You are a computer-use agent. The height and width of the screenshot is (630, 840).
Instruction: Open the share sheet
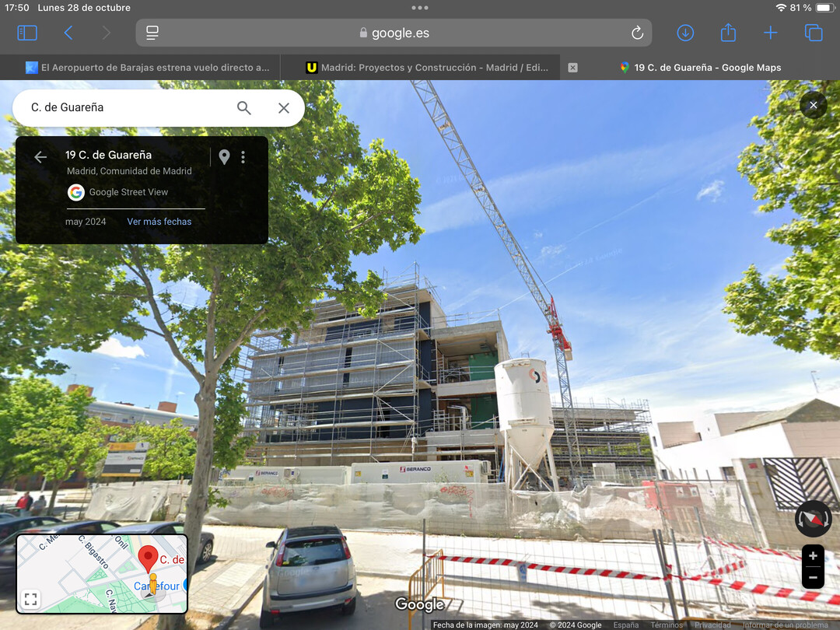pyautogui.click(x=728, y=32)
